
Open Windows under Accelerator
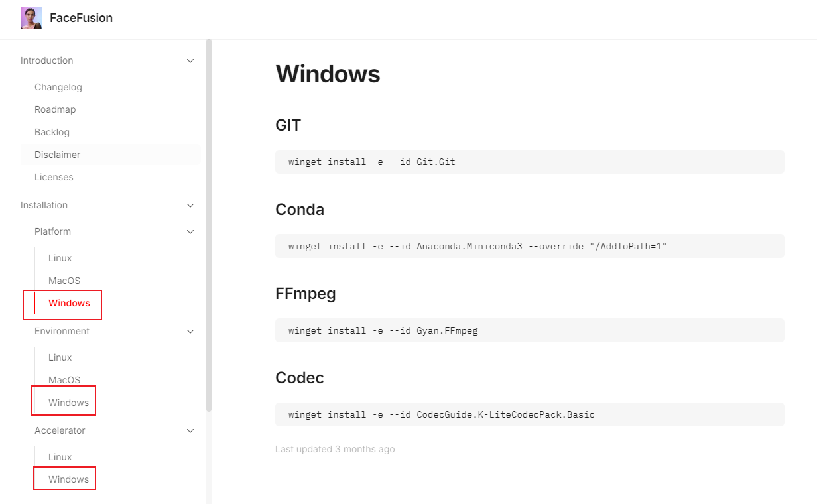68,479
